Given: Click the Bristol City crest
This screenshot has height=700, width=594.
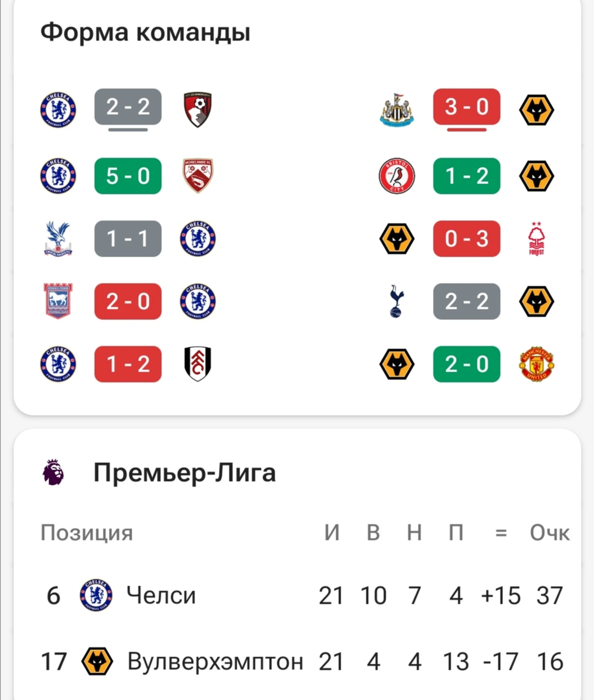Looking at the screenshot, I should 397,176.
